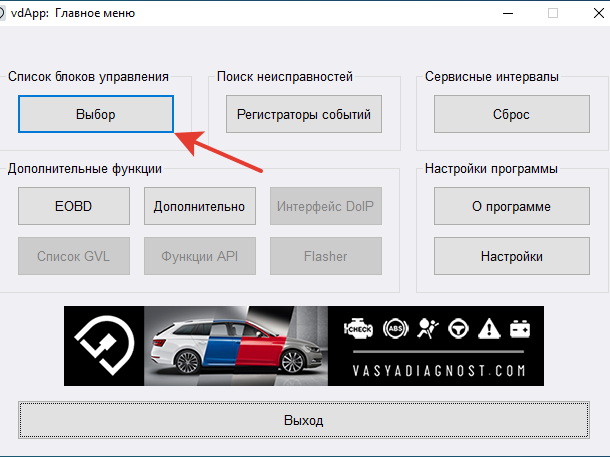Click the warning triangle icon in banner
The height and width of the screenshot is (457, 610).
coord(489,329)
